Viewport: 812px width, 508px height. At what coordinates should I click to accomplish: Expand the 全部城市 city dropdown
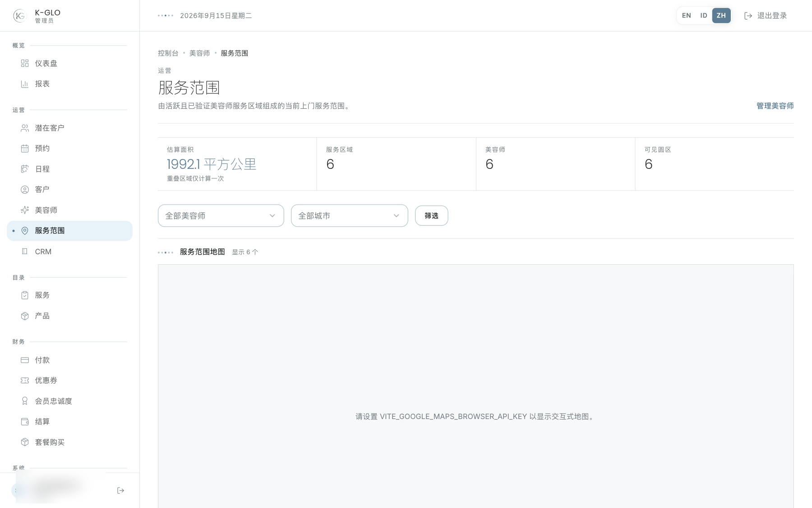pyautogui.click(x=350, y=216)
